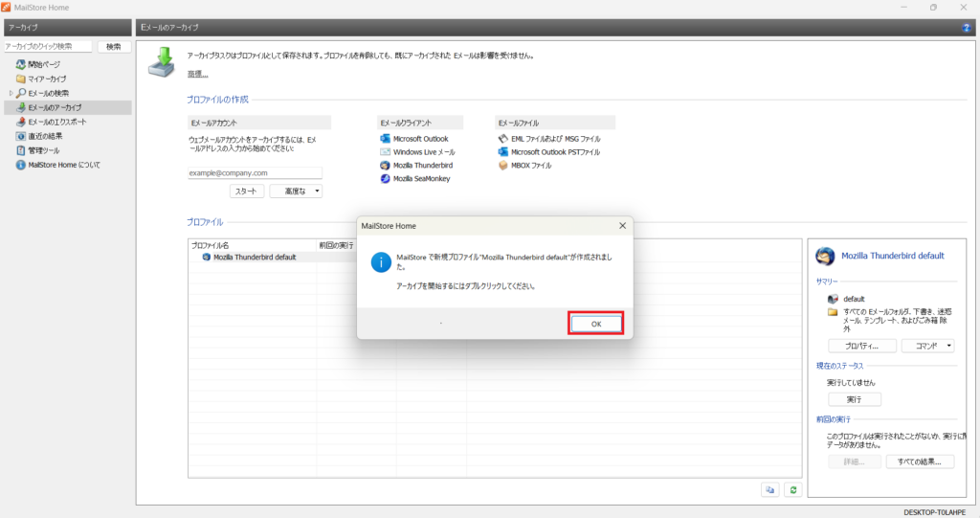Select Eメールの検索 in the sidebar

tap(48, 93)
